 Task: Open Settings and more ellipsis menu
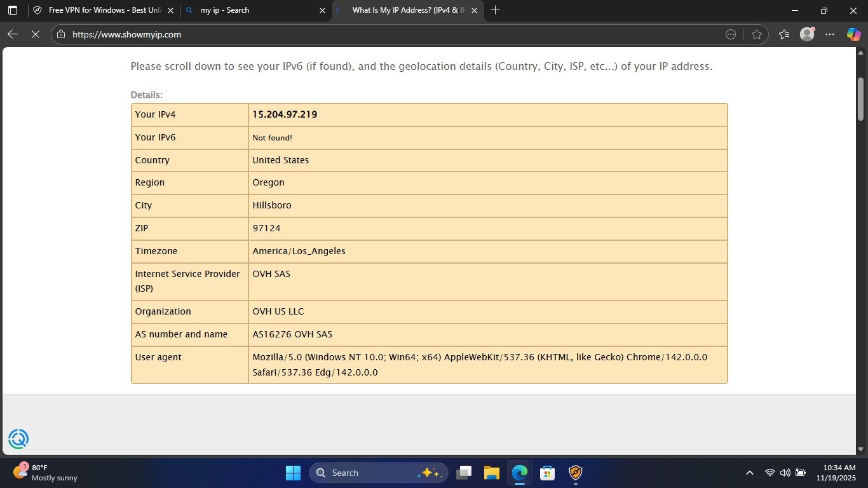(x=830, y=34)
